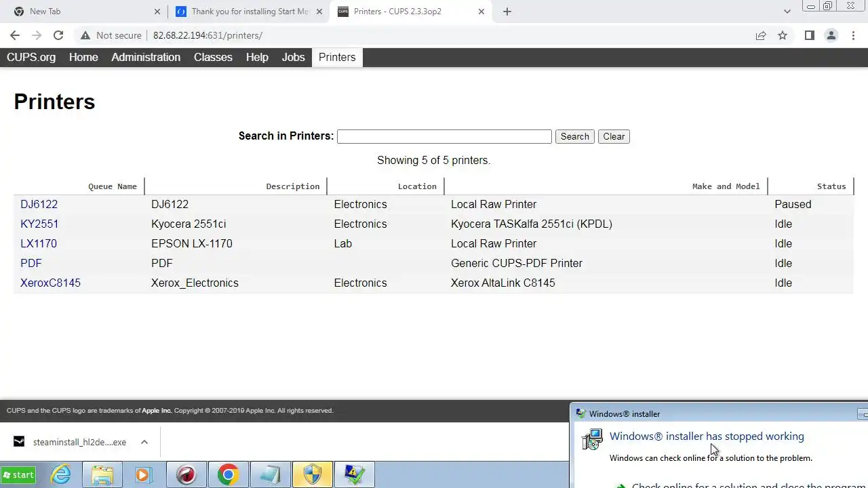Click the browser forward arrow
Screen dimensions: 868x488
(x=37, y=35)
